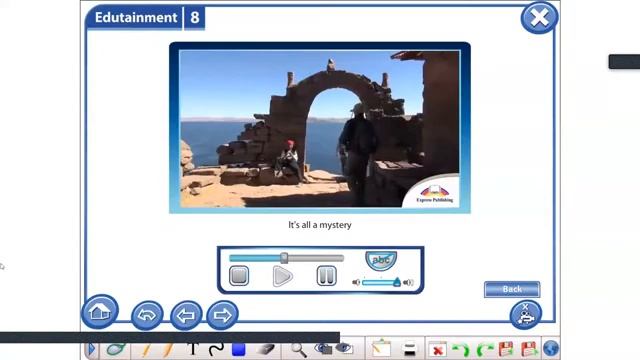The image size is (640, 360).
Task: Go to the next page arrow
Action: (222, 315)
